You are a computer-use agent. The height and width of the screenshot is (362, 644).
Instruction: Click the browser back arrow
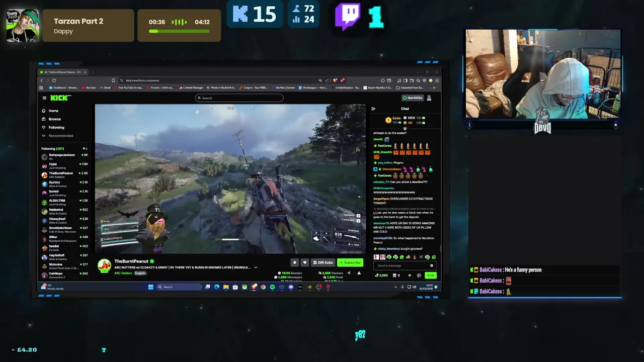click(x=42, y=80)
